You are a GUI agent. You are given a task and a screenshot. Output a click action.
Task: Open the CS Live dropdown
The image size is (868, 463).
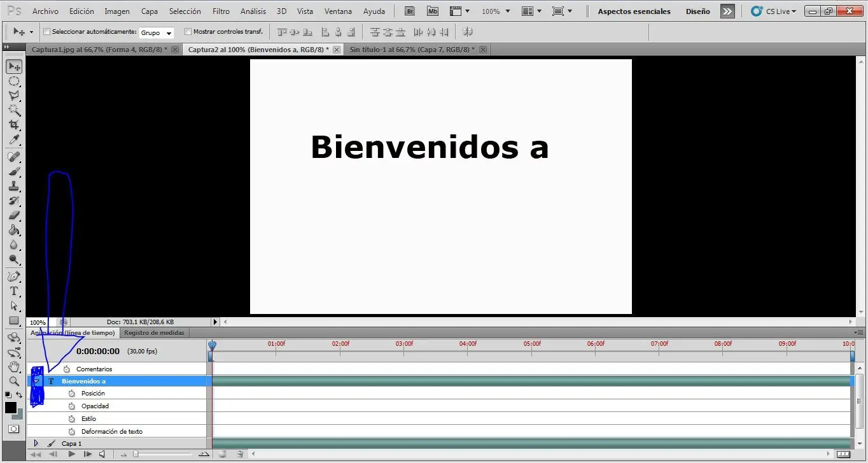(773, 11)
